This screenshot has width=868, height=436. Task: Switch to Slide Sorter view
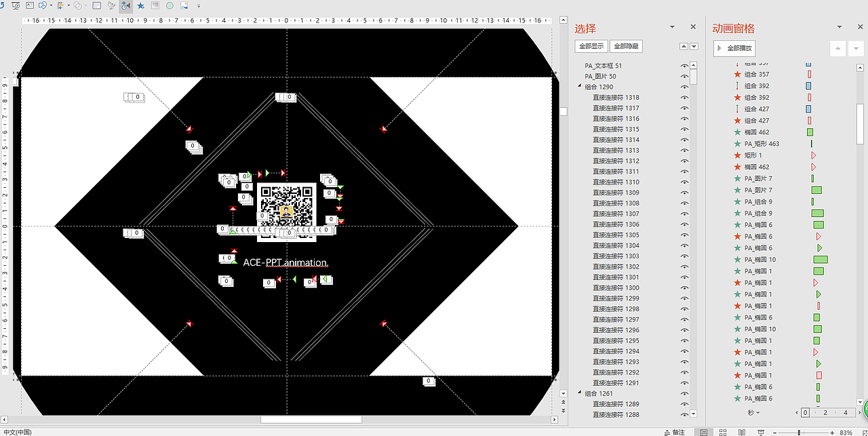(723, 432)
